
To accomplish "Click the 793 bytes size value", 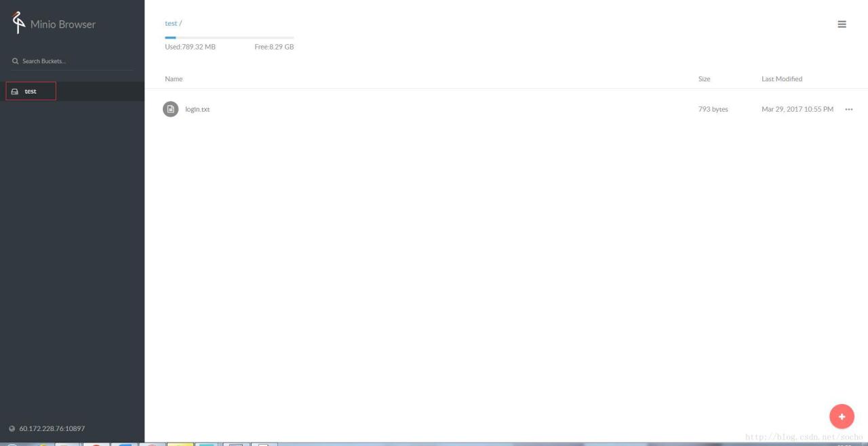I will coord(713,109).
